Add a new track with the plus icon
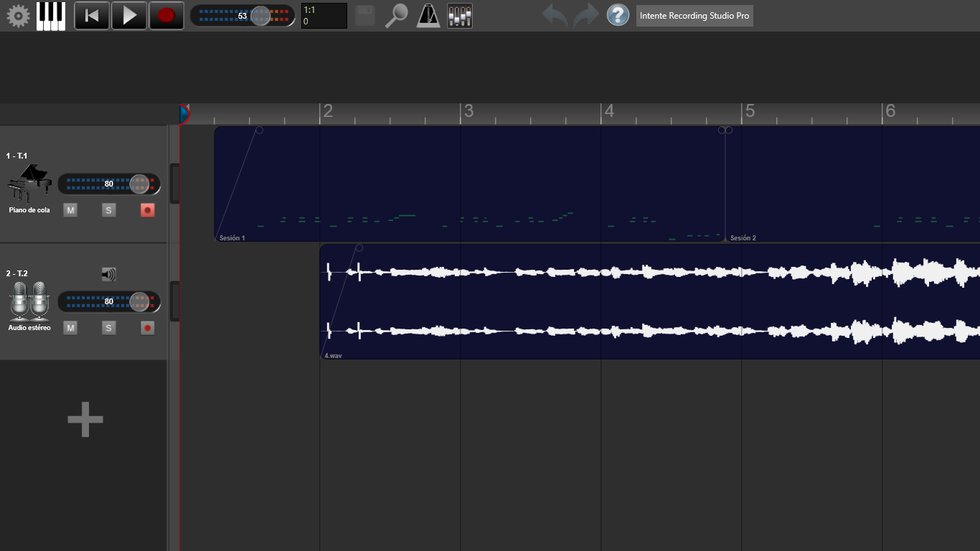This screenshot has height=551, width=980. (85, 420)
